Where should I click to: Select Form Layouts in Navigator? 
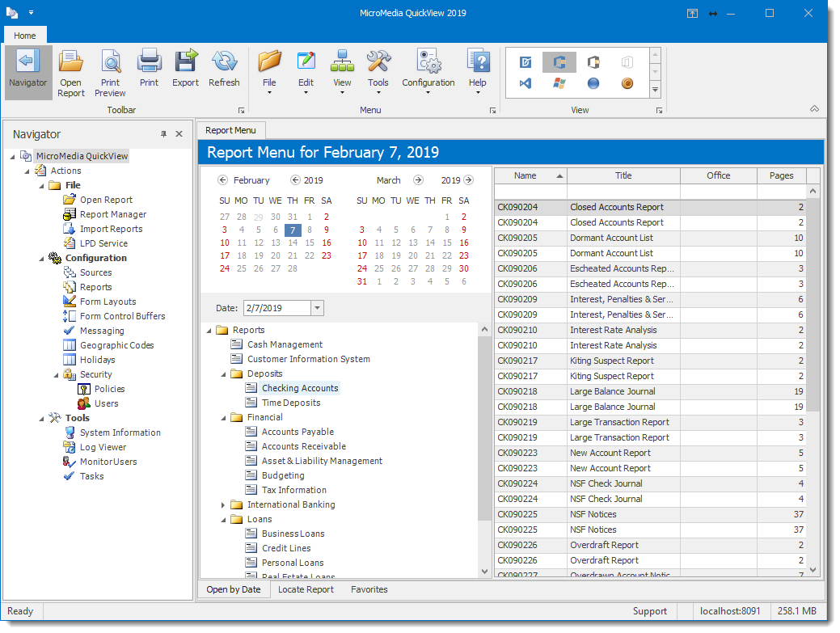click(108, 302)
